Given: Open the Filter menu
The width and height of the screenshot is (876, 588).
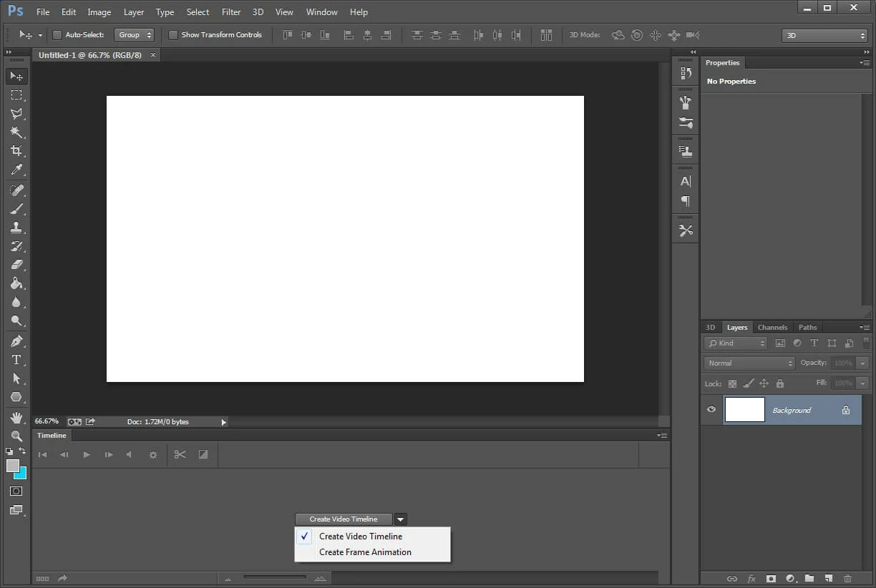Looking at the screenshot, I should [x=231, y=12].
